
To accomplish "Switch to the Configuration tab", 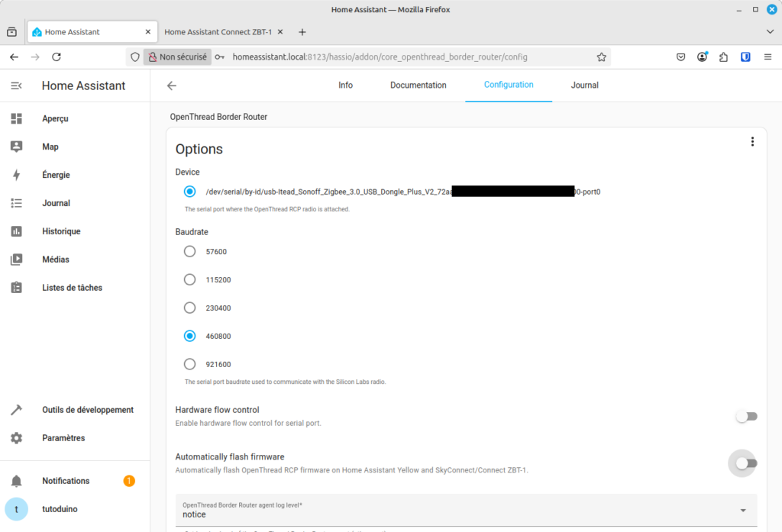I will (509, 85).
